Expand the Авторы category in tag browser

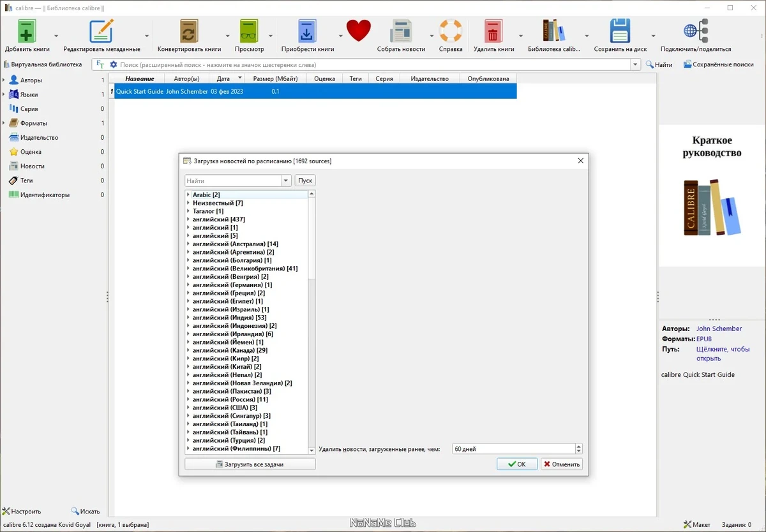point(4,80)
